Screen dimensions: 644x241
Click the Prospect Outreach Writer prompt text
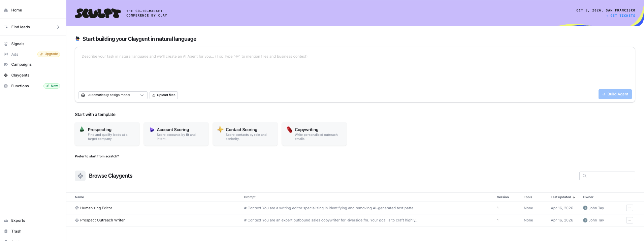point(331,220)
